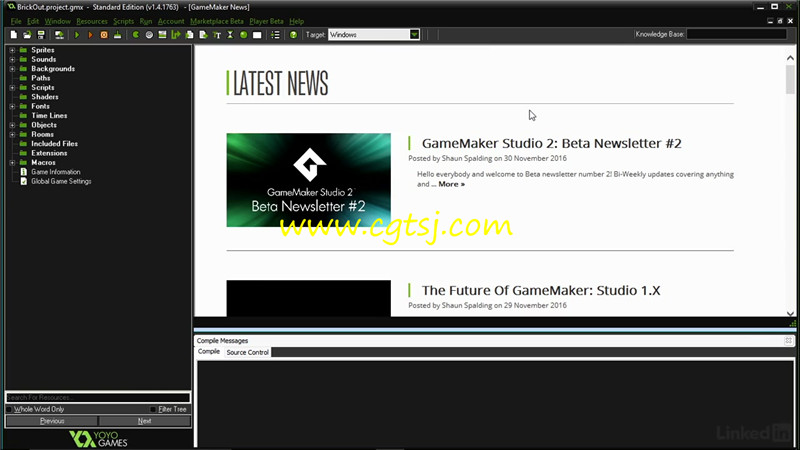
Task: Expand the Macros tree node
Action: pyautogui.click(x=12, y=162)
